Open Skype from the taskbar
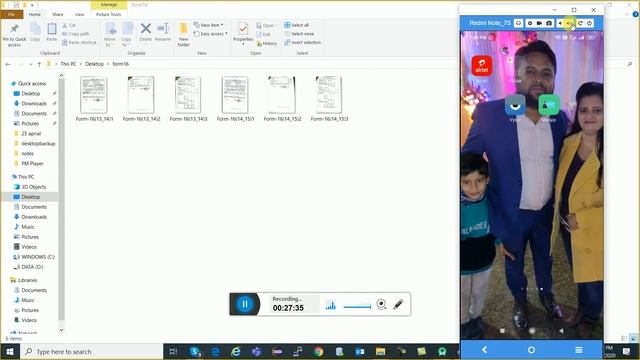Image resolution: width=640 pixels, height=360 pixels. [x=195, y=352]
